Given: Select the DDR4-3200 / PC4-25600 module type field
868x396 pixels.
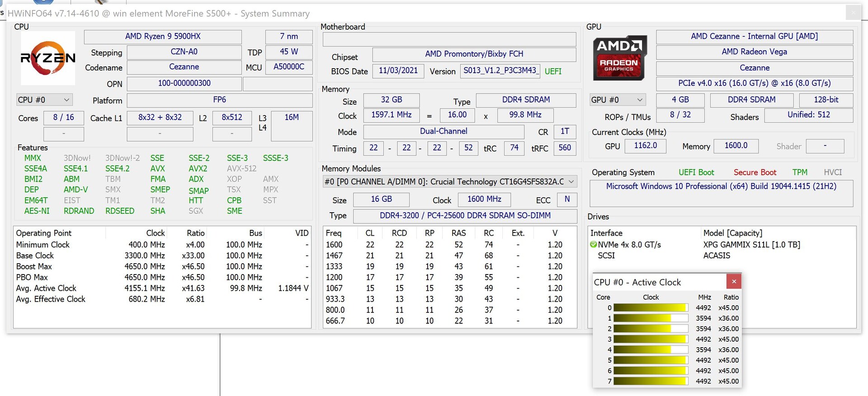Looking at the screenshot, I should 465,216.
